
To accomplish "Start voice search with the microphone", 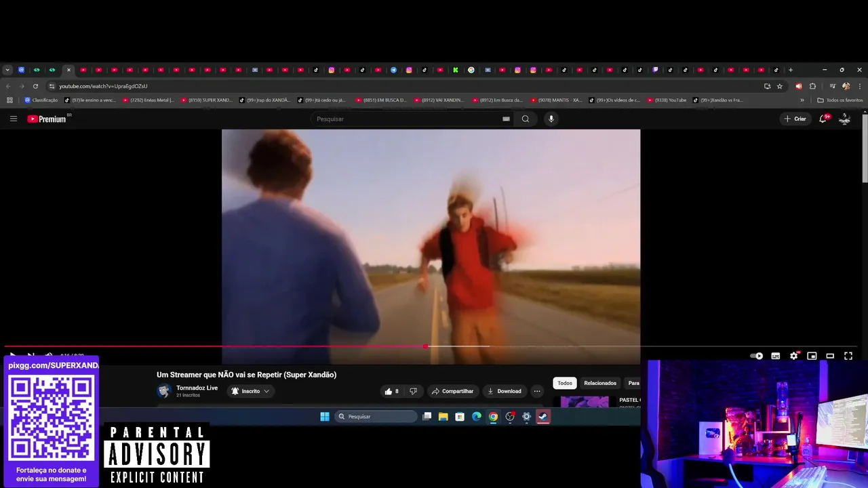I will pyautogui.click(x=551, y=119).
